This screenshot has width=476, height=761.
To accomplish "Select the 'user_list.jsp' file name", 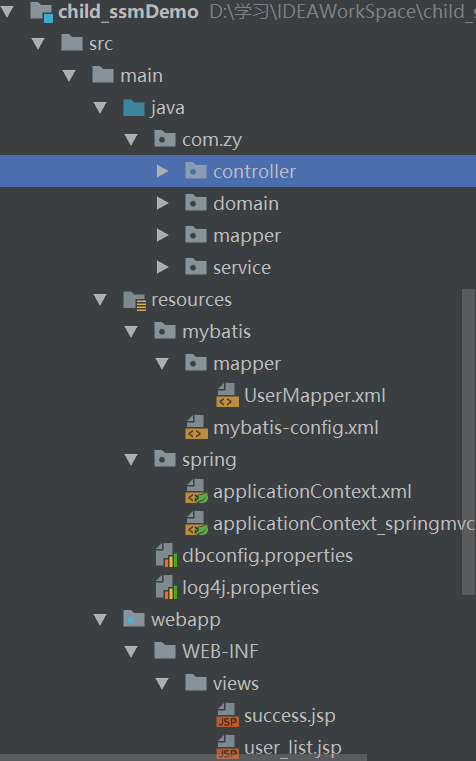I will pos(293,748).
